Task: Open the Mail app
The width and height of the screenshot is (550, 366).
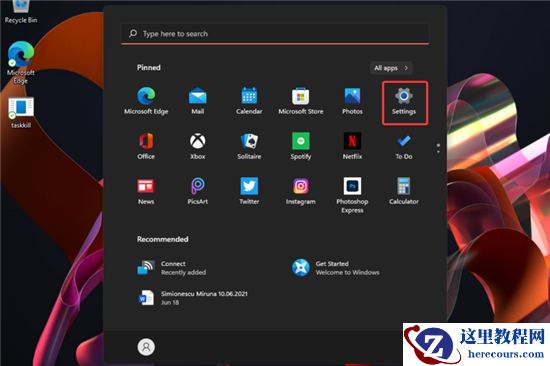Action: [197, 101]
